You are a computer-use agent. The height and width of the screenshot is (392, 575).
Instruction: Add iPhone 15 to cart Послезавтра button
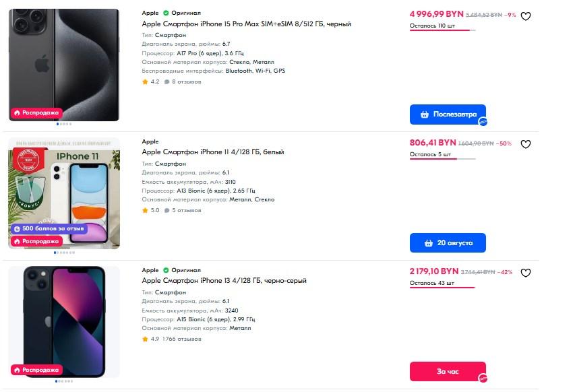(x=448, y=114)
